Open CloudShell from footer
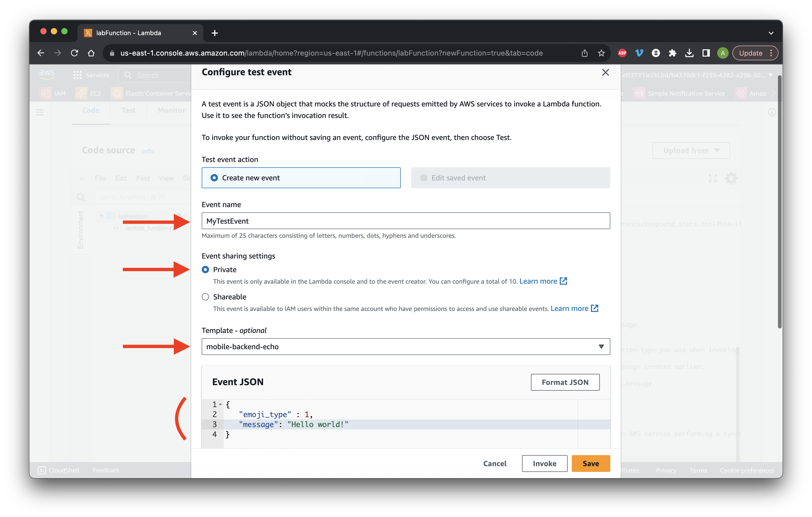 pos(59,470)
